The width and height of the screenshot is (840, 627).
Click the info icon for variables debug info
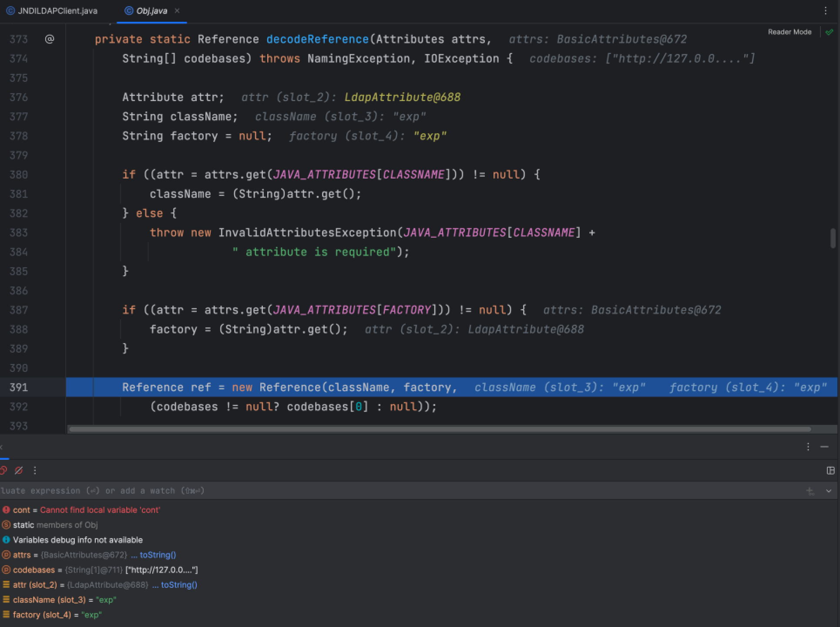[x=6, y=539]
